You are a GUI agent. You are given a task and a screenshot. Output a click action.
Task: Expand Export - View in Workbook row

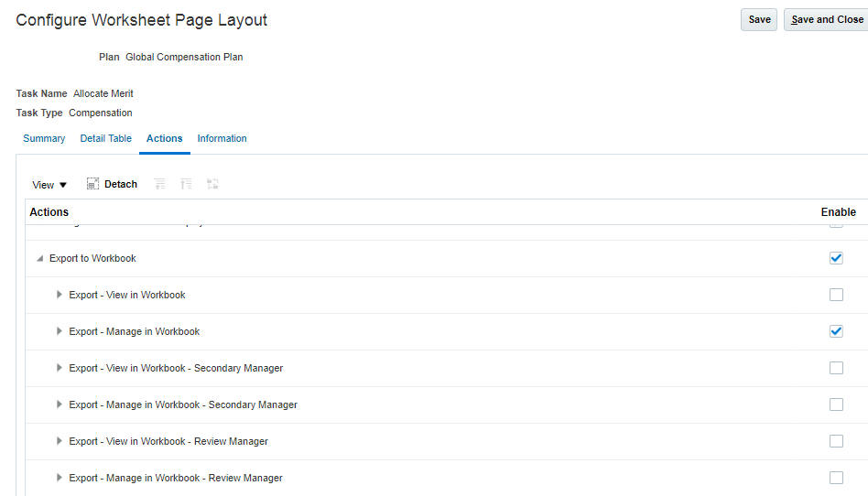pyautogui.click(x=60, y=295)
